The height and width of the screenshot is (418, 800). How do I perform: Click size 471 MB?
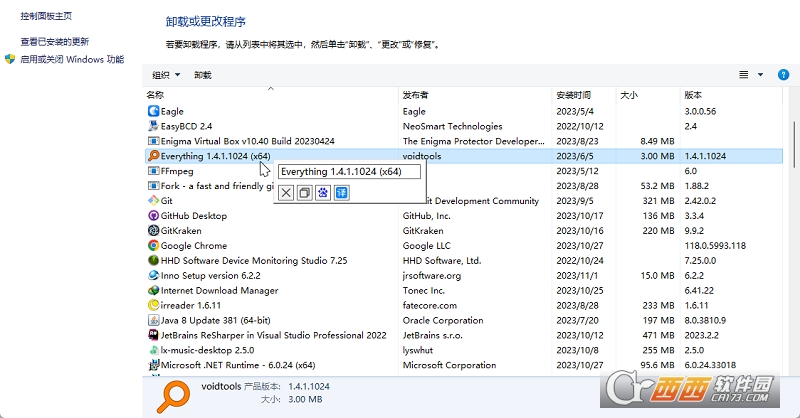(658, 335)
